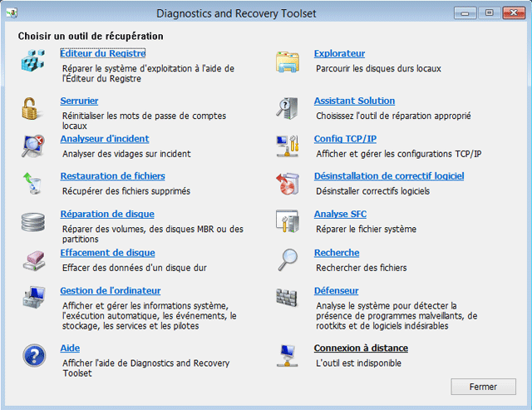Click the application icon in title bar
This screenshot has width=532, height=410.
coord(12,13)
